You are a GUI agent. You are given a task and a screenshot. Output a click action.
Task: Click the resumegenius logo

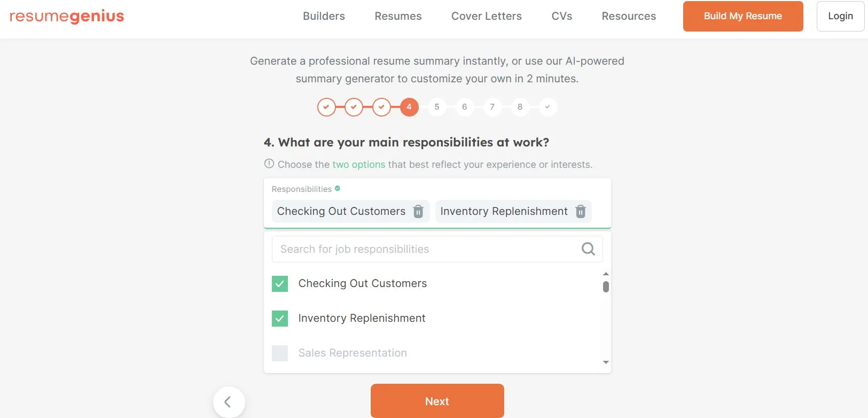[66, 16]
